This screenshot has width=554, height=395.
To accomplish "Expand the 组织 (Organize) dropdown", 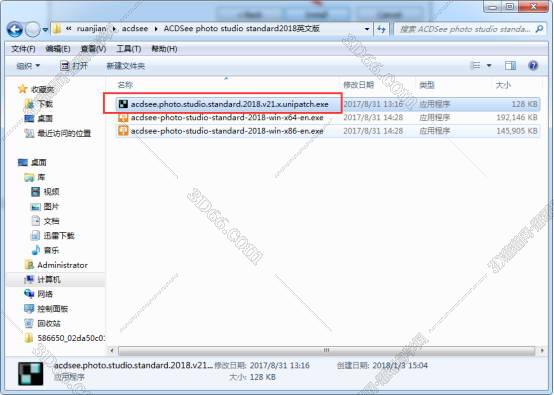I will [28, 66].
